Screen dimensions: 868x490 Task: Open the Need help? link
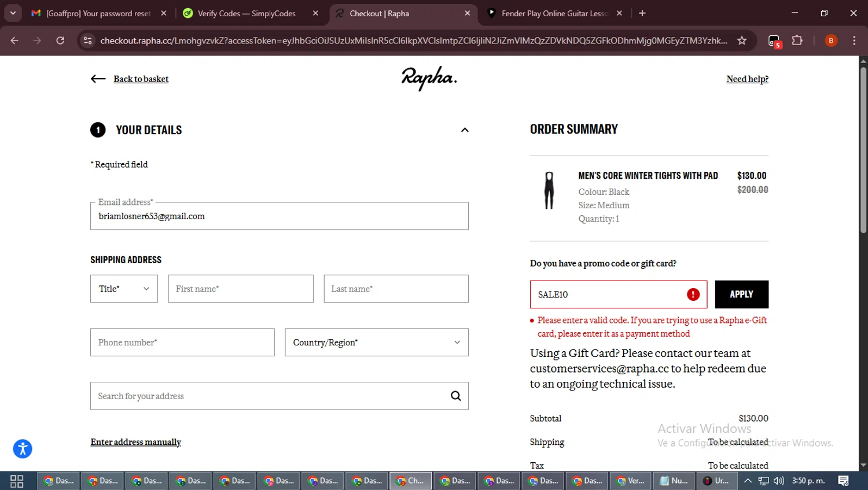747,79
